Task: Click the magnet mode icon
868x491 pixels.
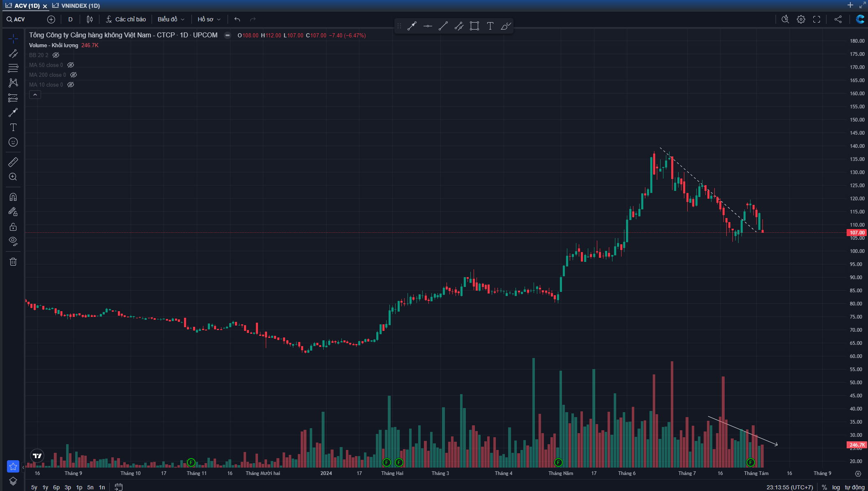Action: [x=13, y=197]
